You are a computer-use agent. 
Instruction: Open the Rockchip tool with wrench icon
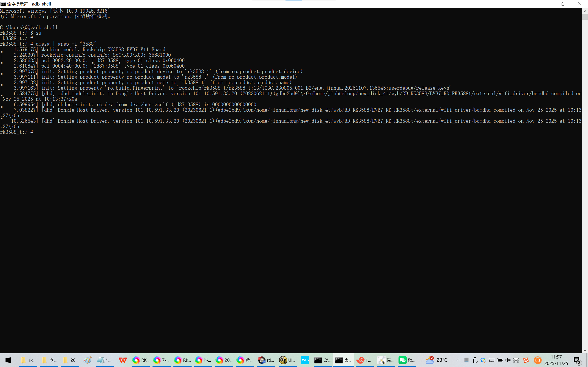(385, 360)
